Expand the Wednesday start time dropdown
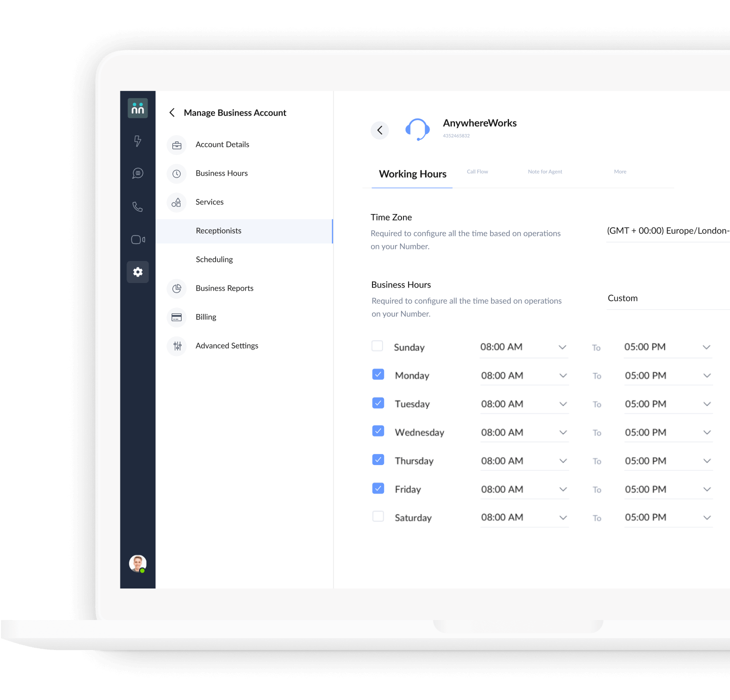 pos(563,431)
